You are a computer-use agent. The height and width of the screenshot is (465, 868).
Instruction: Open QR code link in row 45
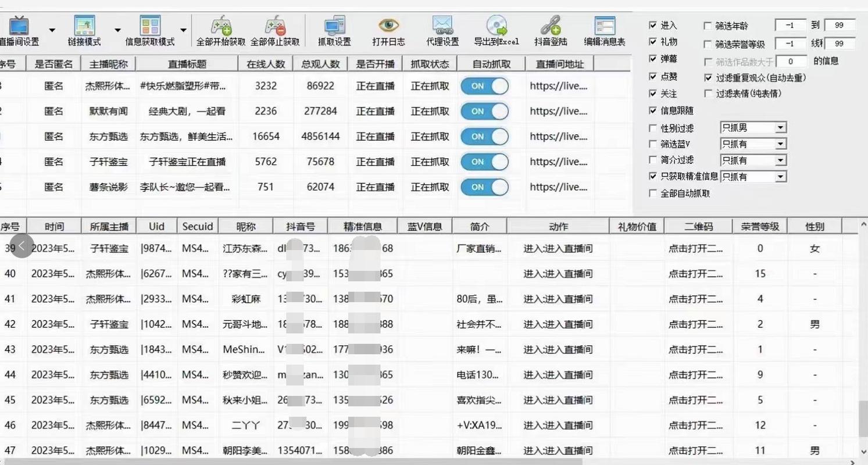click(x=696, y=400)
